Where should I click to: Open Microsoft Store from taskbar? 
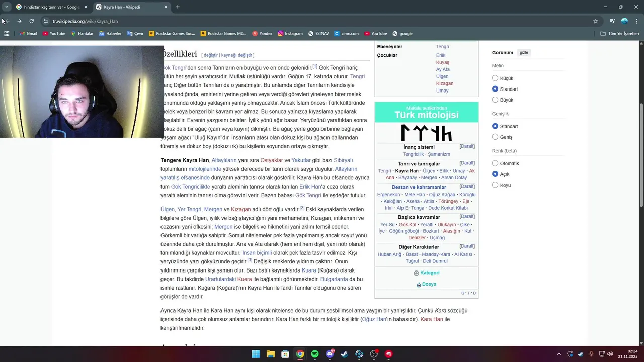(285, 354)
